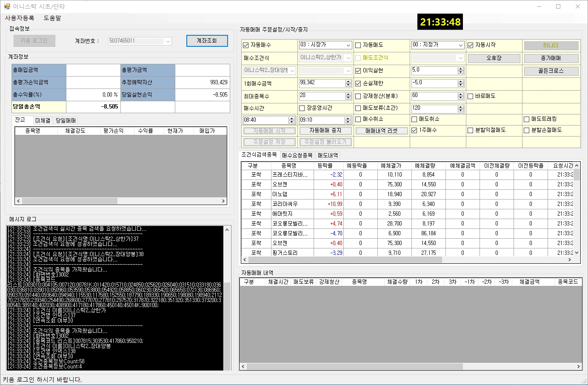Switch to the 미체결 tab
The image size is (588, 385).
click(43, 120)
